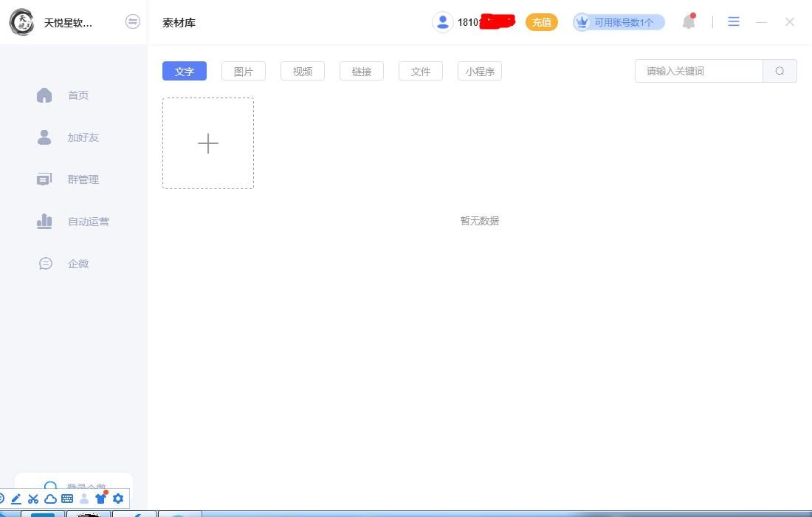Click the notification bell icon
This screenshot has height=517, width=812.
pyautogui.click(x=689, y=22)
